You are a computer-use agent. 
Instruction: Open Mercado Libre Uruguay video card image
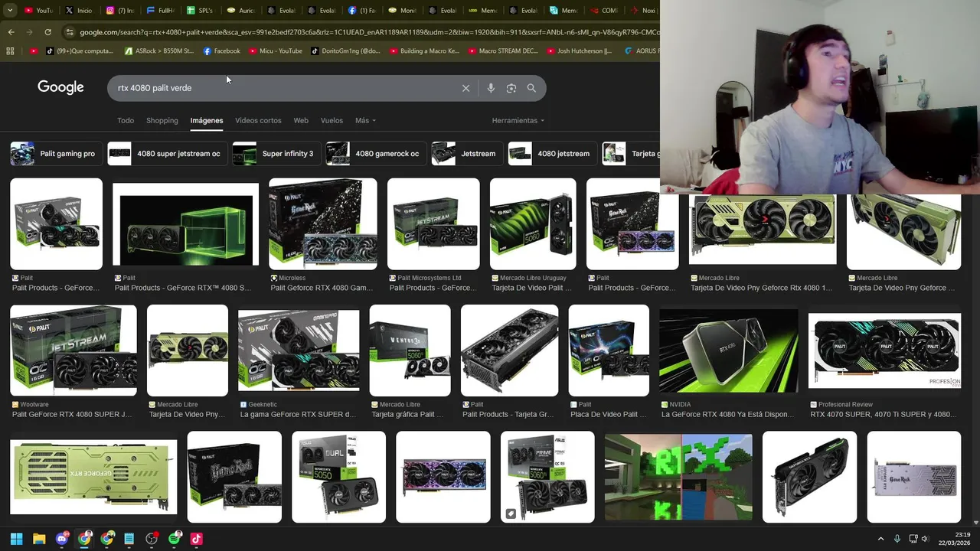533,224
